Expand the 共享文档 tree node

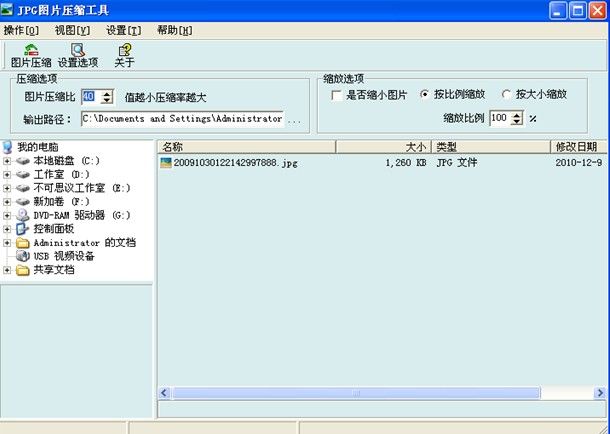7,270
